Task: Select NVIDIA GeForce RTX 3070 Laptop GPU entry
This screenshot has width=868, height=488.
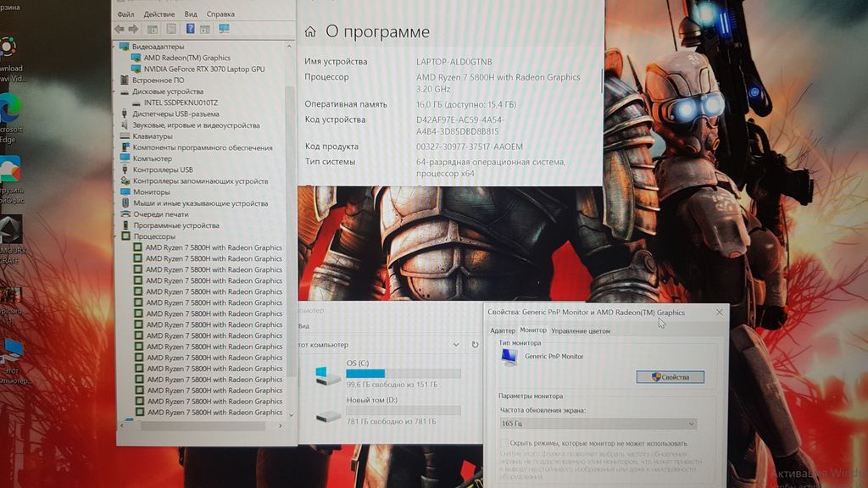Action: click(203, 69)
